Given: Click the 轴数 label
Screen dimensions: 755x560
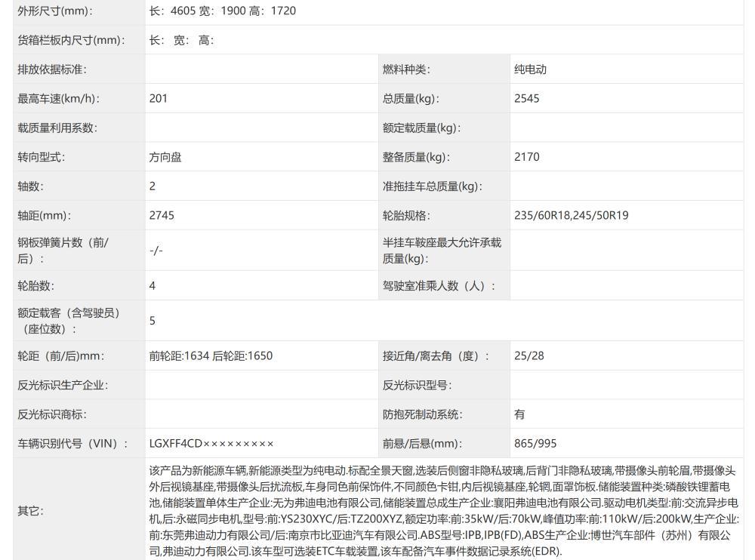Looking at the screenshot, I should 30,186.
